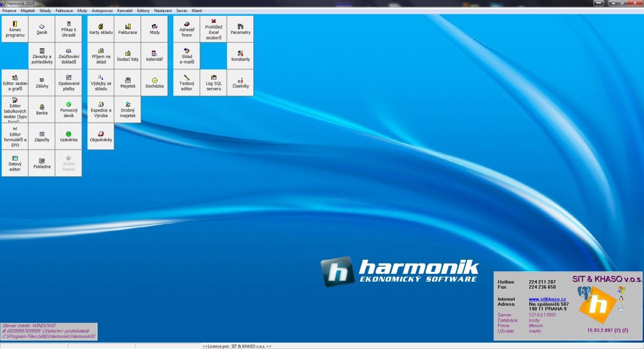Image resolution: width=644 pixels, height=349 pixels.
Task: Open the Objednávky tile
Action: point(101,137)
